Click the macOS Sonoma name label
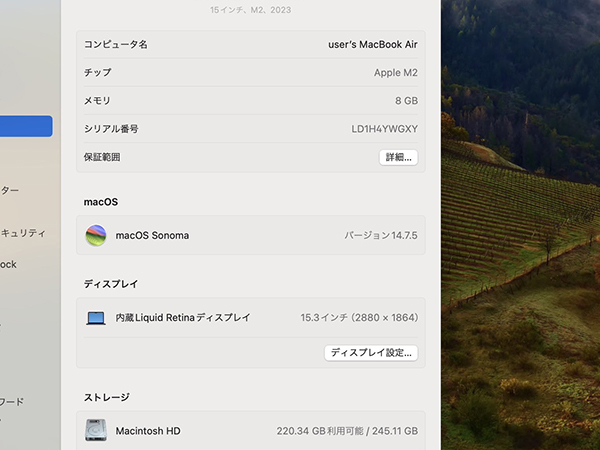Viewport: 600px width, 450px height. 152,235
